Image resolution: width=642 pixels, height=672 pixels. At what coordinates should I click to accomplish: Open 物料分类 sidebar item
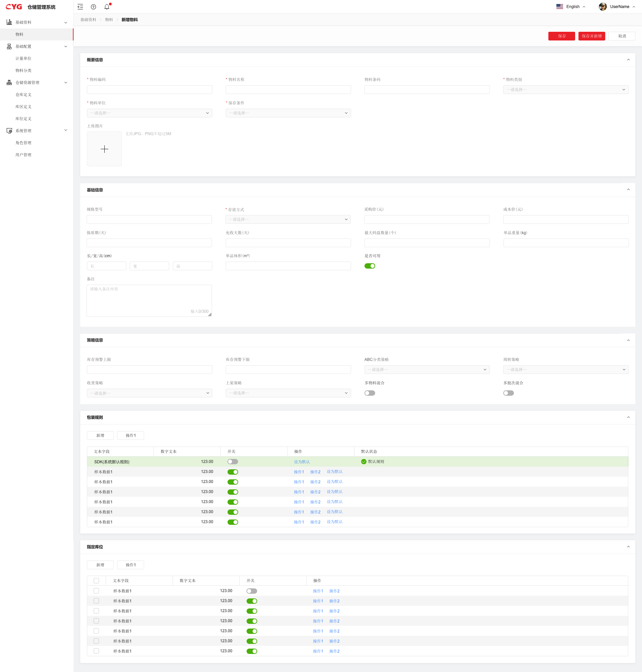pos(23,71)
